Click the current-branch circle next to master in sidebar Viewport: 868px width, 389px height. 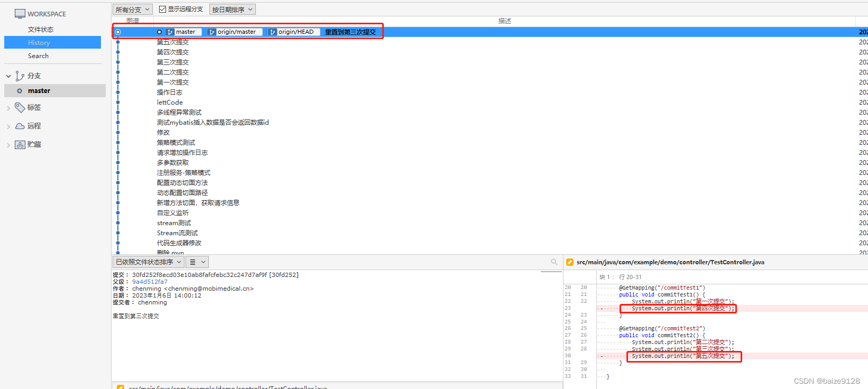20,91
